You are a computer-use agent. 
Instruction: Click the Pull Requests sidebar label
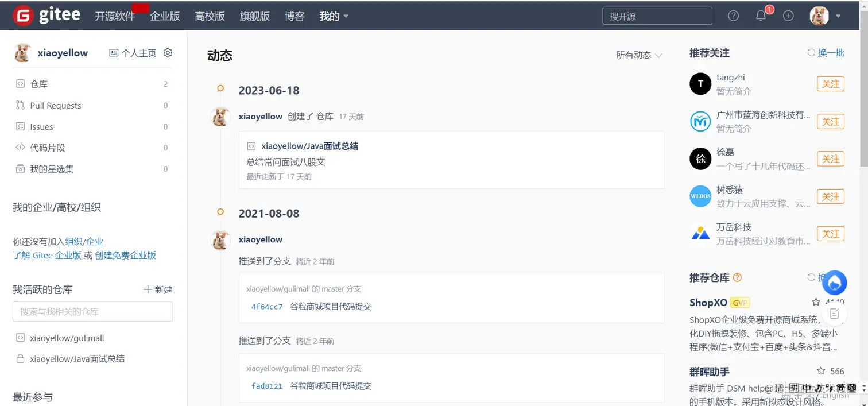pyautogui.click(x=56, y=106)
